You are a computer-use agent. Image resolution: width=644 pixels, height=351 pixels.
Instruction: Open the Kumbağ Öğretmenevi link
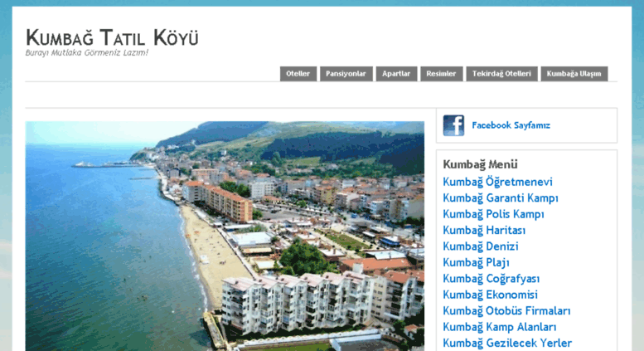(x=497, y=182)
